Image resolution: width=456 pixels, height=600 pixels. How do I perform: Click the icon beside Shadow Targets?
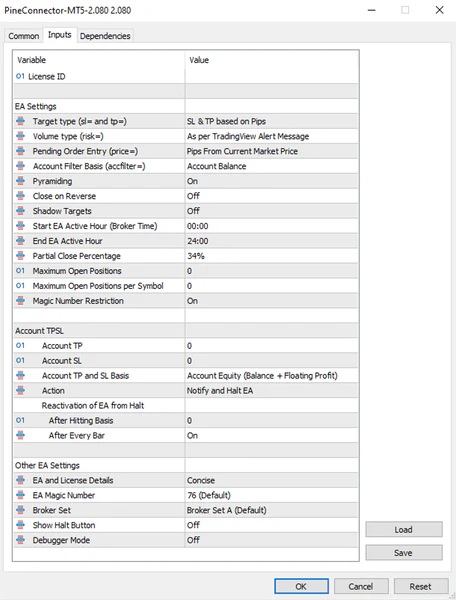[21, 211]
